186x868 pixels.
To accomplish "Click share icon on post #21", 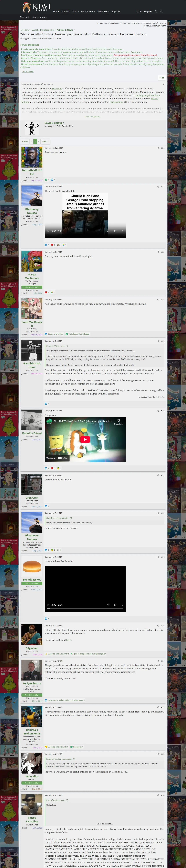I will pyautogui.click(x=158, y=148).
